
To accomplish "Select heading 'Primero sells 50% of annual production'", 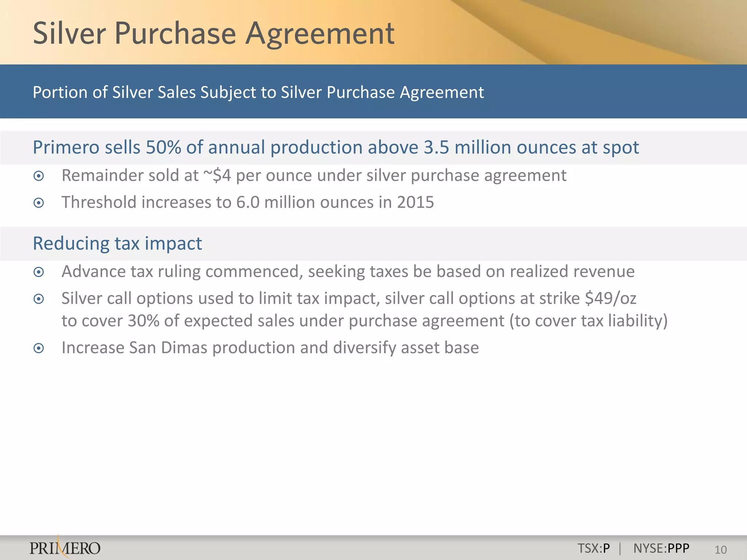I will [336, 148].
